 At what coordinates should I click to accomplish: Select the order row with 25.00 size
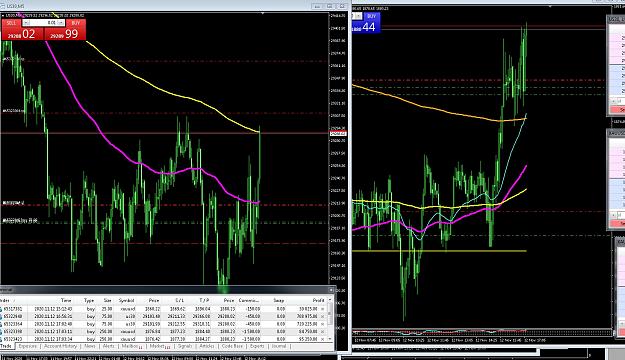point(163,309)
